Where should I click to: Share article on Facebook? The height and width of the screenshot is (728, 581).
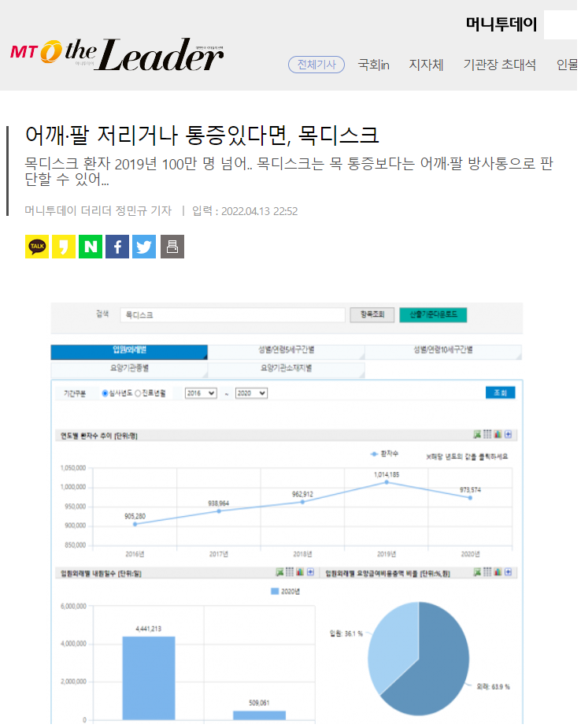[117, 247]
